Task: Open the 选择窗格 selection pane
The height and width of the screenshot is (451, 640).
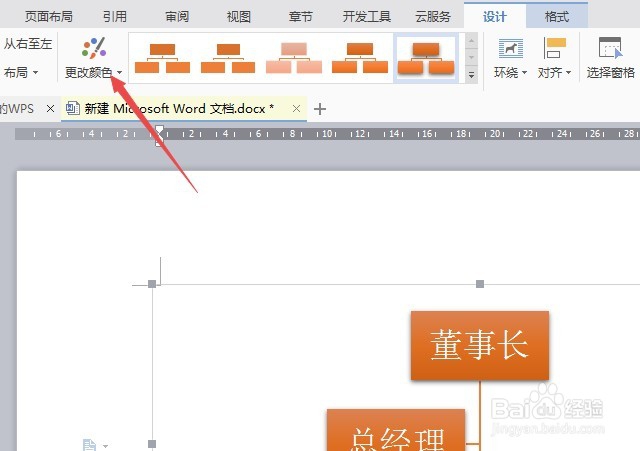Action: coord(611,58)
